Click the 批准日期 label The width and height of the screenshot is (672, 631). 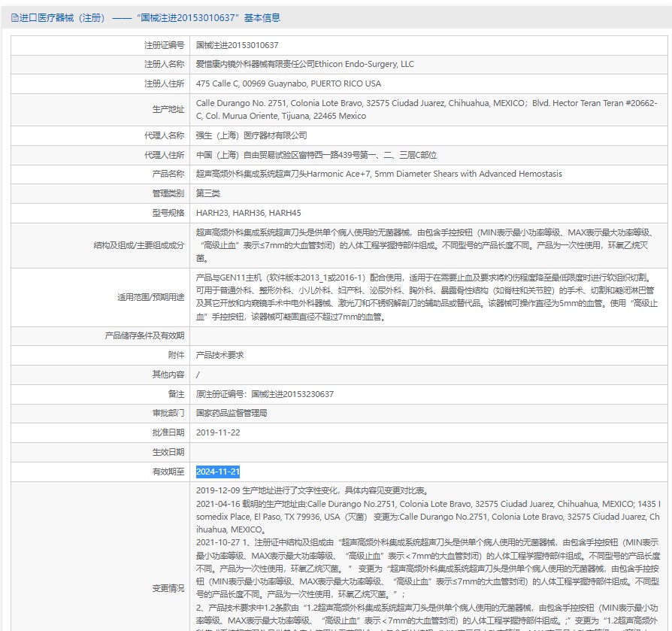(x=168, y=432)
